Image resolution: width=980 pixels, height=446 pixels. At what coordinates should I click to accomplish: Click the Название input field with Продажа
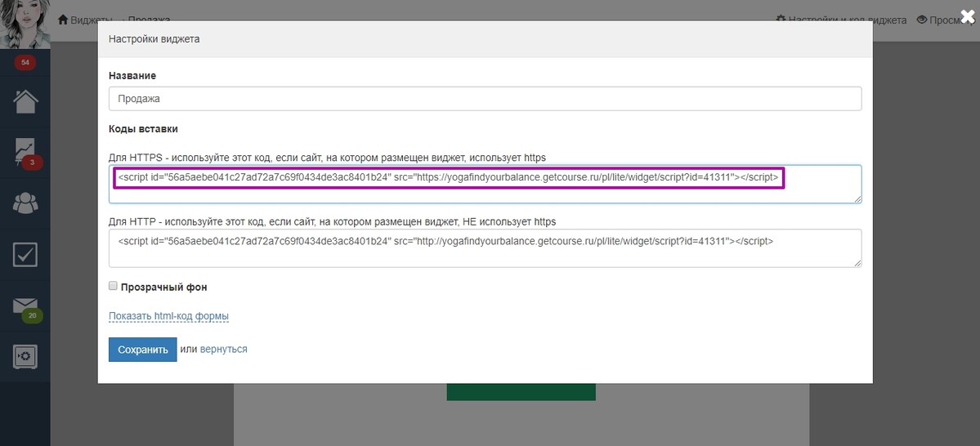[x=485, y=99]
